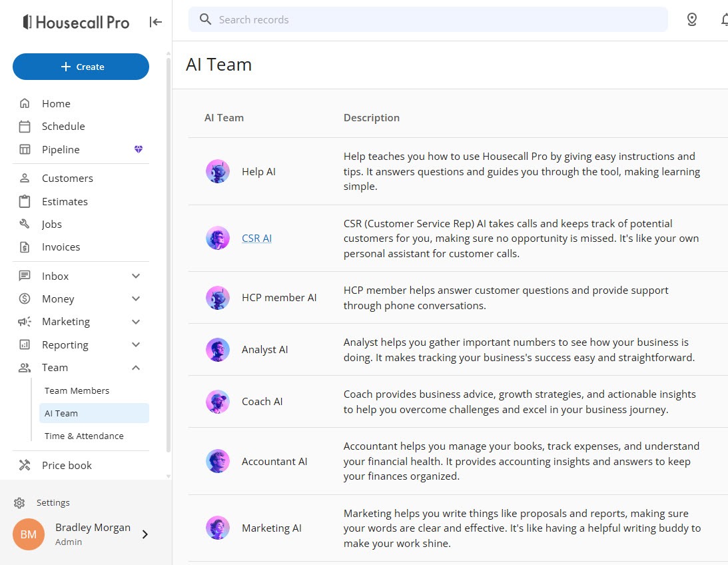Screen dimensions: 728x565
Task: Expand the Money menu chevron
Action: (136, 298)
